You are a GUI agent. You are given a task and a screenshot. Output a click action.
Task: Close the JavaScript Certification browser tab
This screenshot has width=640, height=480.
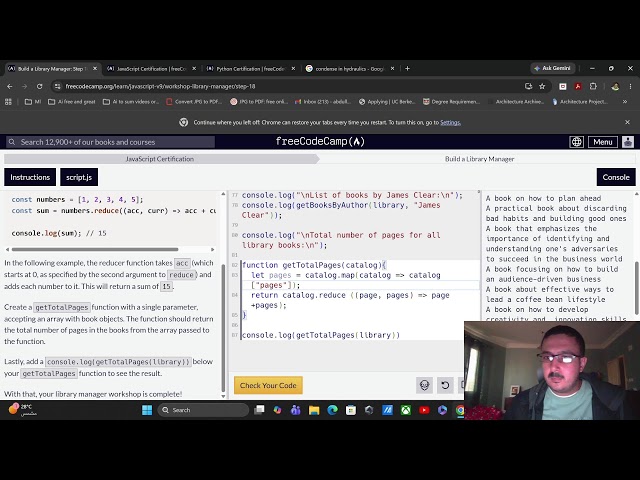pos(194,69)
